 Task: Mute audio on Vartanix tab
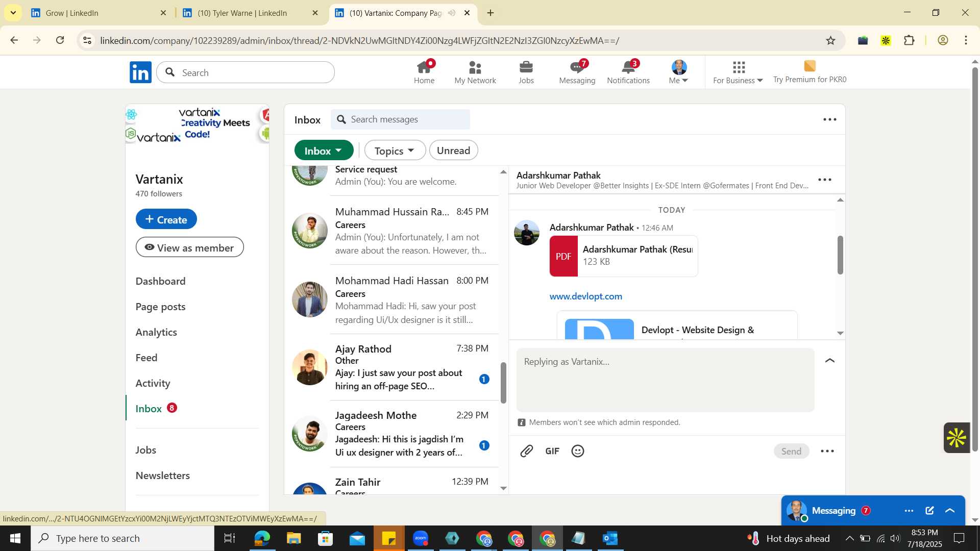pos(451,13)
